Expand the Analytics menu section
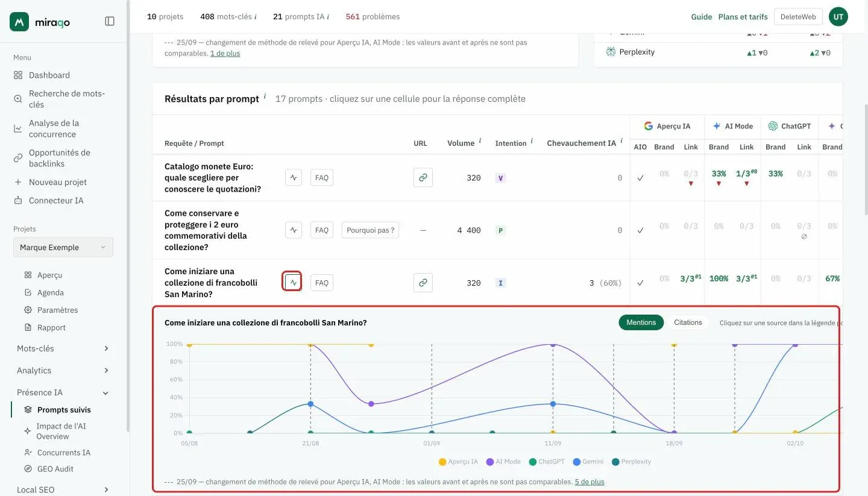Viewport: 868px width, 496px height. click(63, 371)
